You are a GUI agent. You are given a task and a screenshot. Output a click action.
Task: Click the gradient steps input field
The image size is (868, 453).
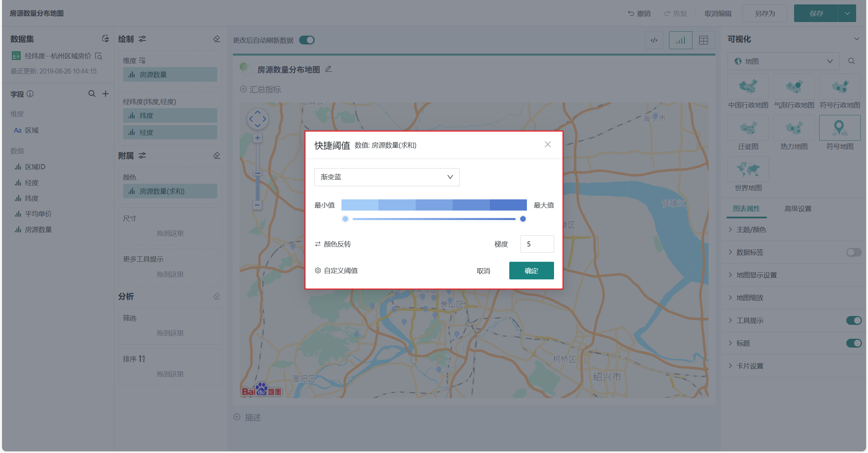click(537, 244)
